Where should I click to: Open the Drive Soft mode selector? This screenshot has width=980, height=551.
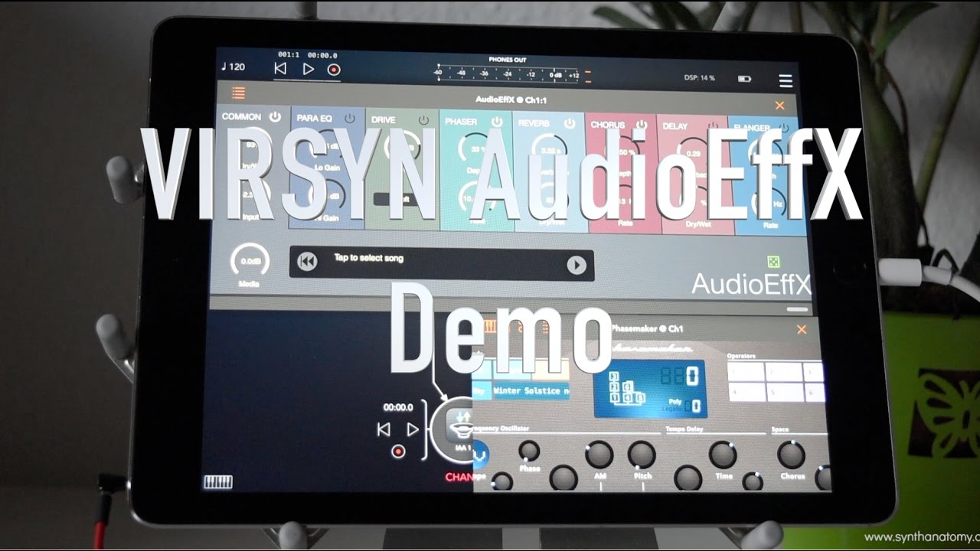[400, 200]
